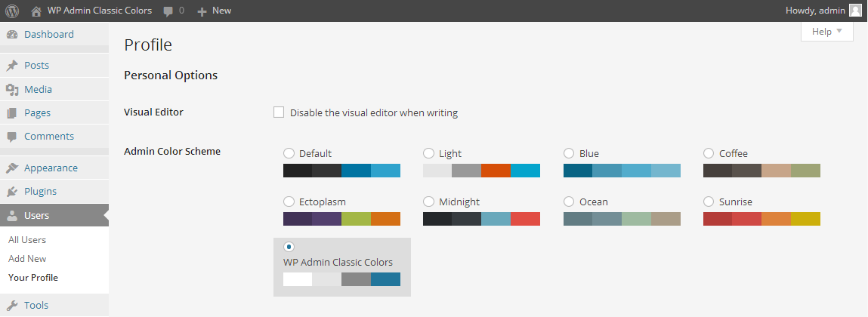Select the Ectoplasm color scheme radio
Viewport: 868px width, 317px height.
pos(289,202)
